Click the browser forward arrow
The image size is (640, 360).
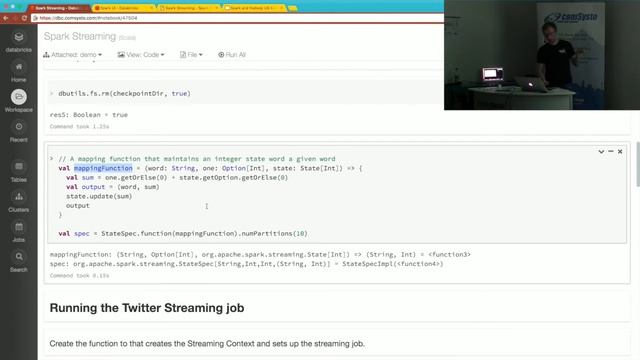point(15,18)
